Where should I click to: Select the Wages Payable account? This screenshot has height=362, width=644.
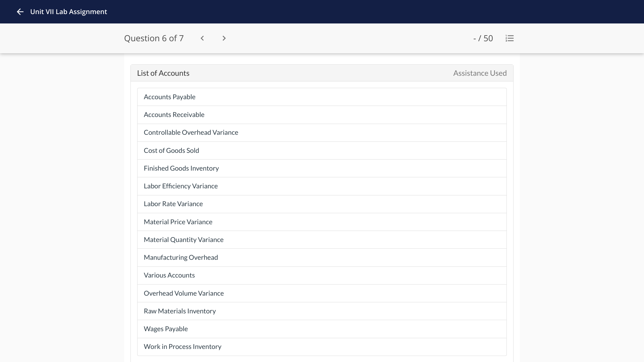[166, 329]
